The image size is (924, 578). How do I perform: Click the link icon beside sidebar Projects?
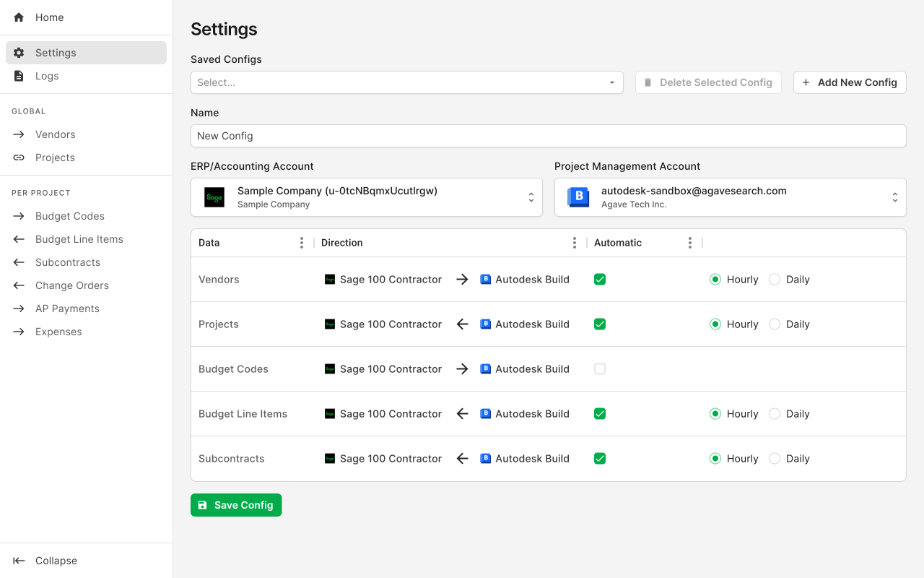coord(19,158)
